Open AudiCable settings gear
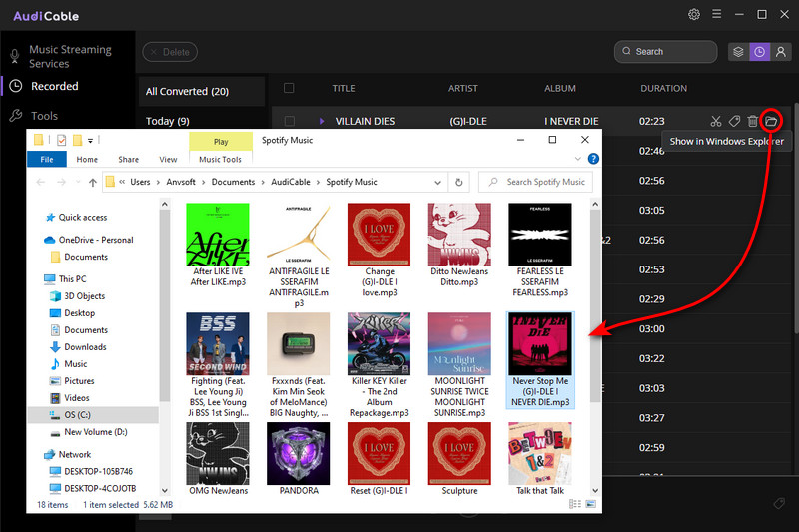 tap(694, 15)
